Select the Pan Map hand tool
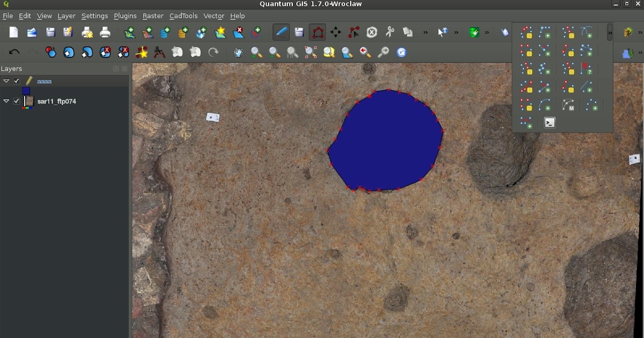The image size is (644, 338). 238,53
